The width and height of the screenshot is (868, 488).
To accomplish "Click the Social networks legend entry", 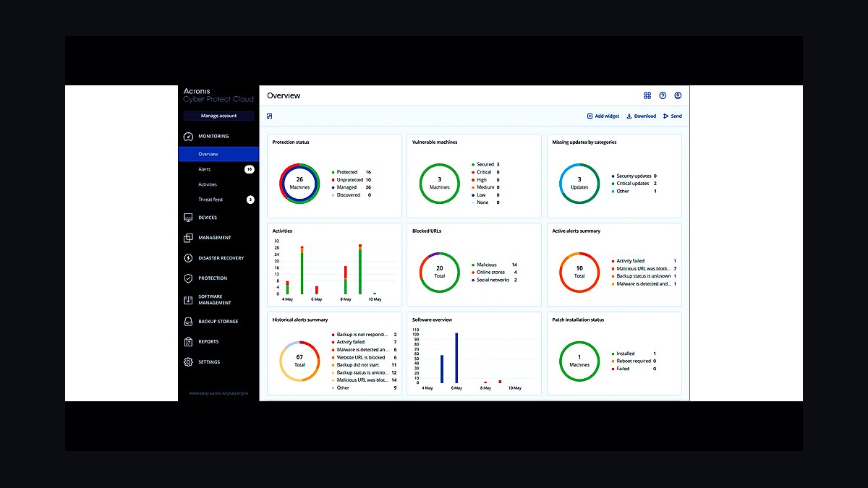I will point(495,280).
